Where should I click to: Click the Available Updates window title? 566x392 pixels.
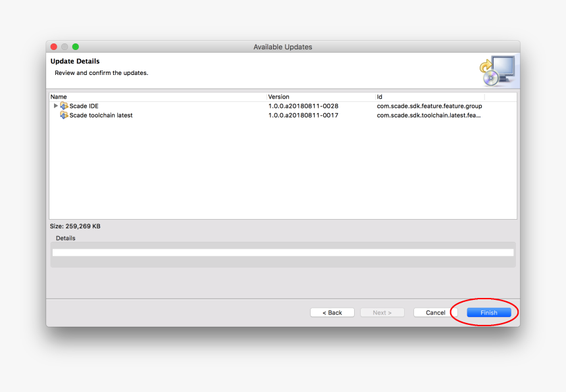(x=282, y=47)
